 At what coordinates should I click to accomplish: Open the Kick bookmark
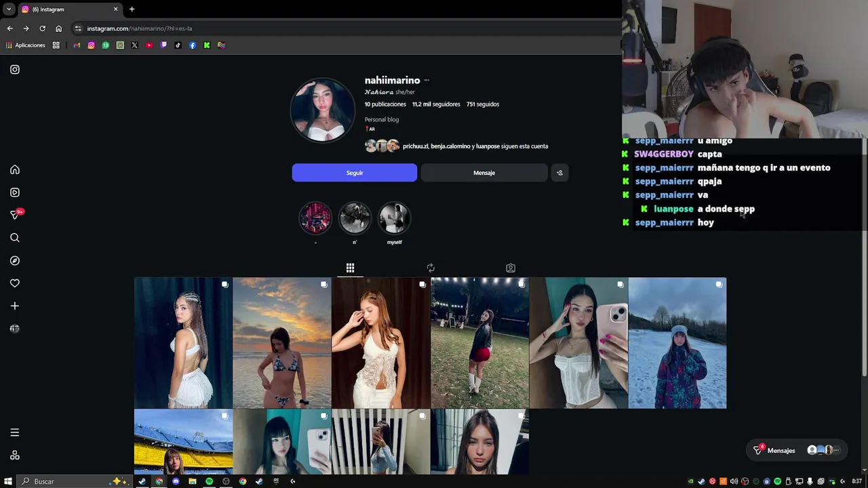coord(207,45)
